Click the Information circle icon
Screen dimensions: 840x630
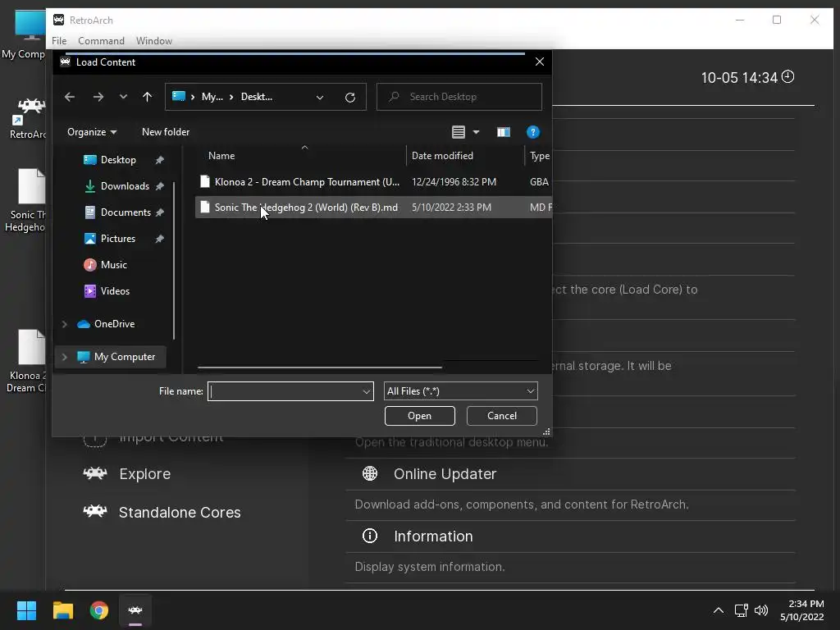pyautogui.click(x=370, y=536)
